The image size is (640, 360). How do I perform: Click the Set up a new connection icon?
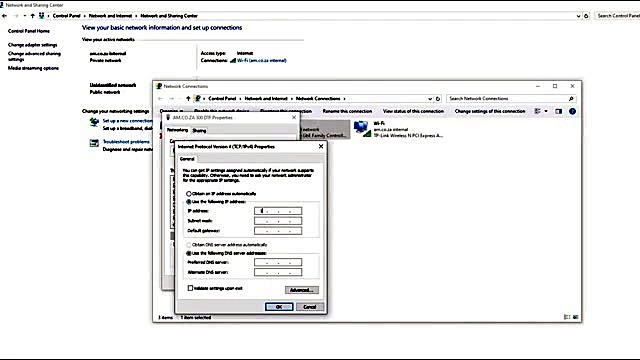[x=94, y=122]
